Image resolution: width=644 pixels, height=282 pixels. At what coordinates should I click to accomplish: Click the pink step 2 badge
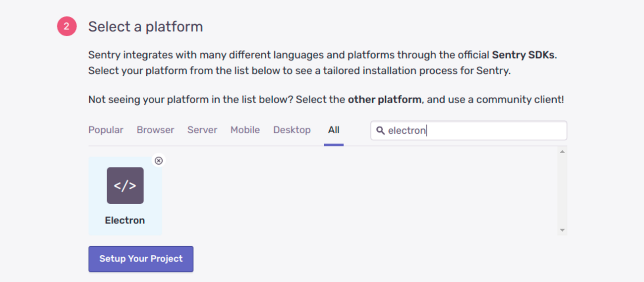click(x=67, y=26)
